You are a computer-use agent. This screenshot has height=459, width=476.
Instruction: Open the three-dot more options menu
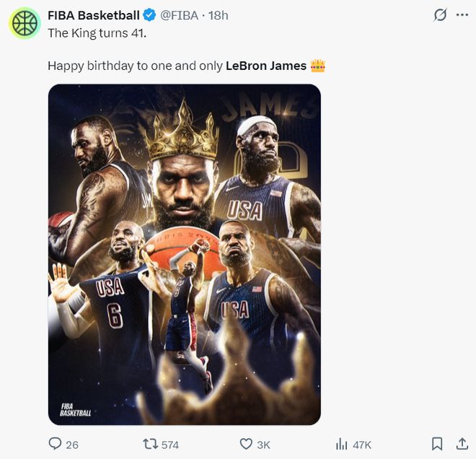click(462, 14)
